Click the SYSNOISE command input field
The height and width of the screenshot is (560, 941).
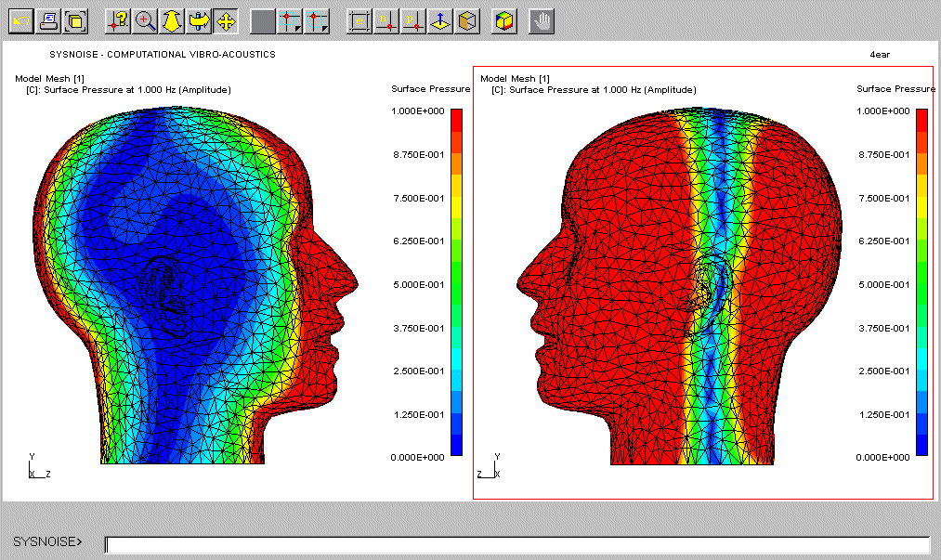pos(516,544)
